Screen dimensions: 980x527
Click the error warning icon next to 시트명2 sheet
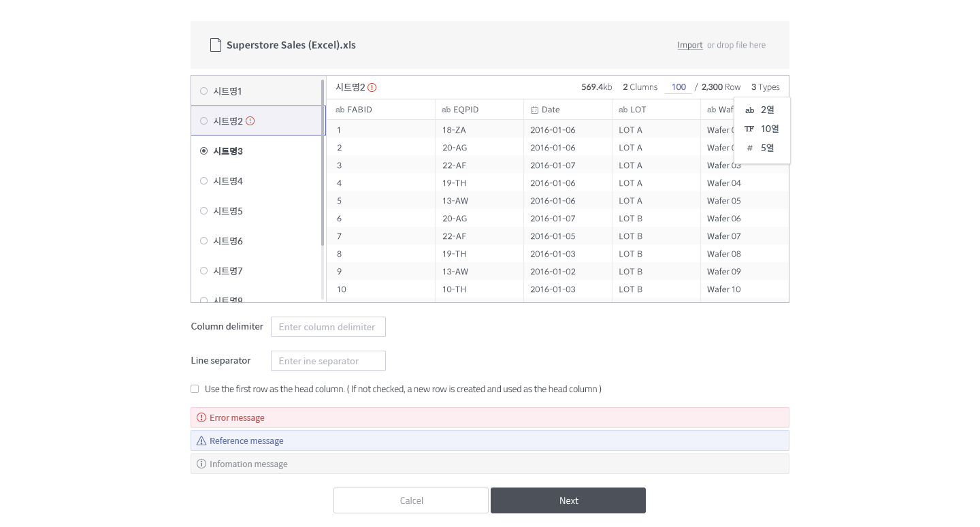pos(250,121)
